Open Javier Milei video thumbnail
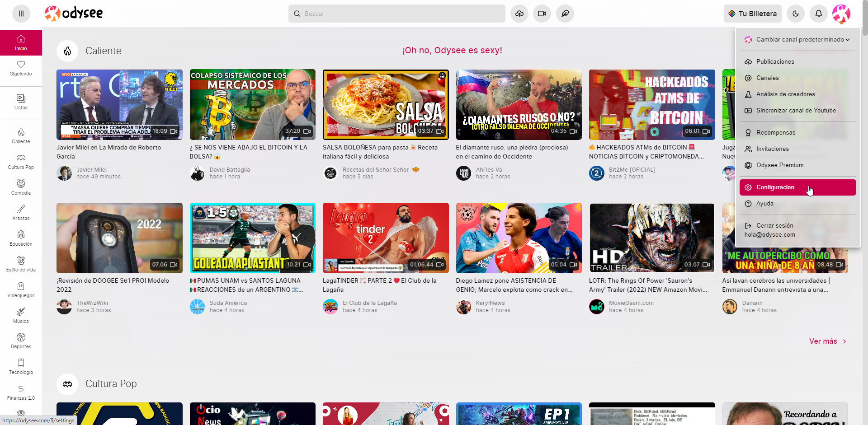This screenshot has width=868, height=425. click(x=119, y=105)
